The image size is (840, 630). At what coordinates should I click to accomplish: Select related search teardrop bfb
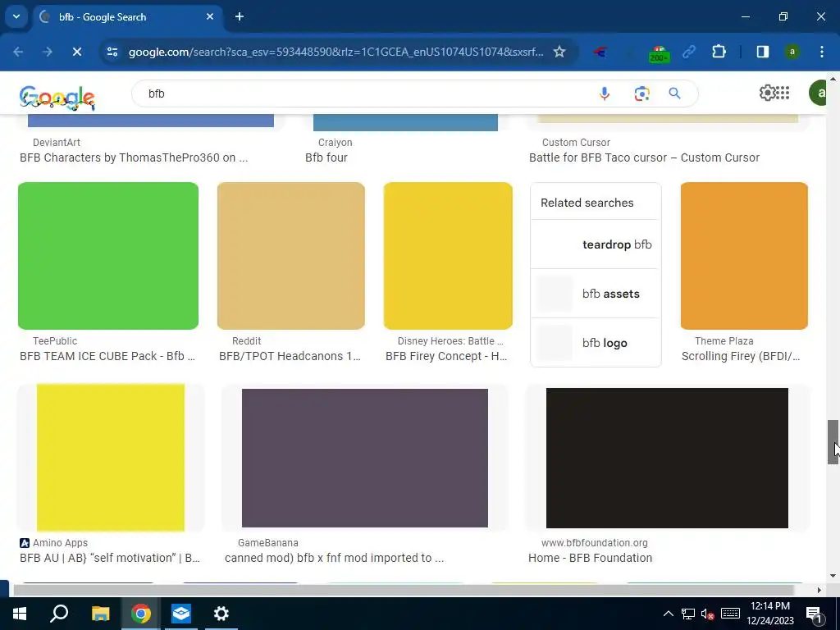tap(596, 244)
